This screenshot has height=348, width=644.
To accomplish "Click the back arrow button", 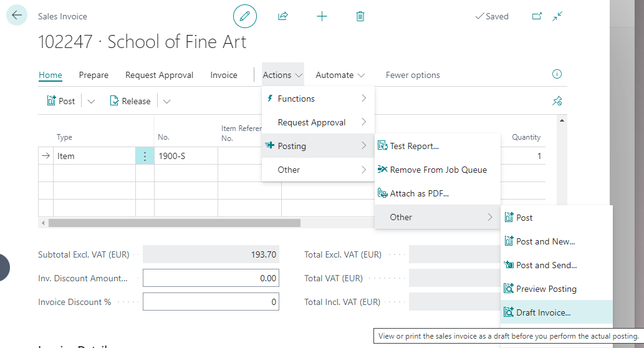I will [17, 15].
